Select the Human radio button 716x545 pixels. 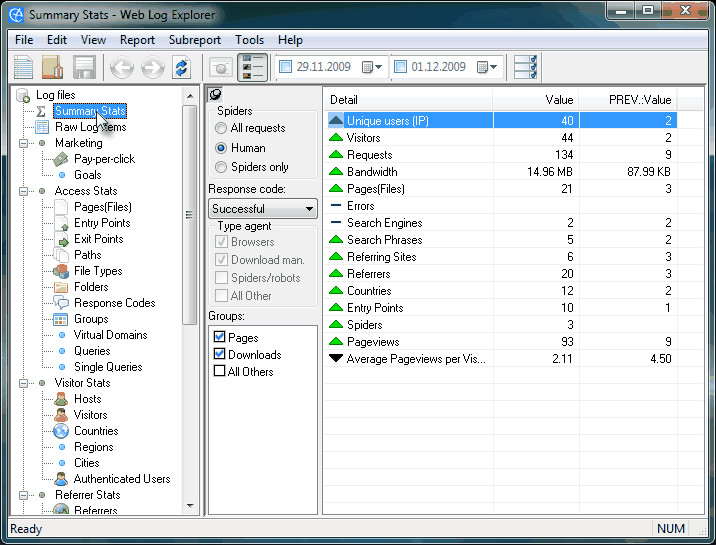click(x=221, y=148)
